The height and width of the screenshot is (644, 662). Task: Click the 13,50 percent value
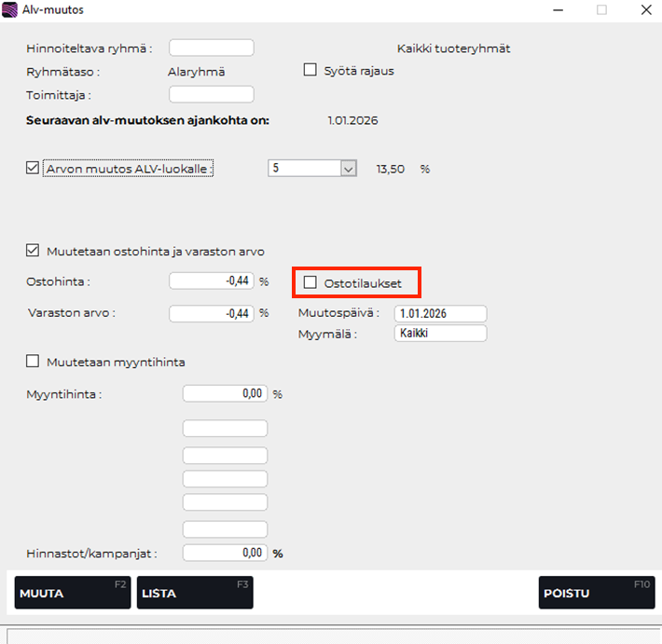[x=390, y=170]
